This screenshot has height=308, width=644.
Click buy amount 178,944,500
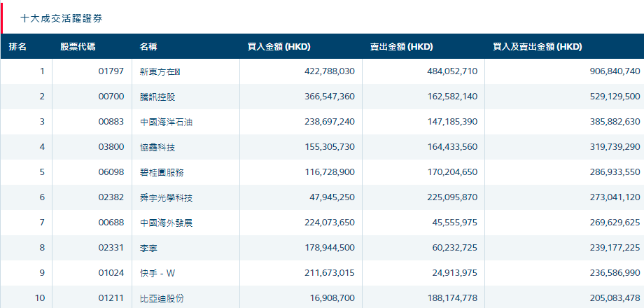(x=330, y=248)
